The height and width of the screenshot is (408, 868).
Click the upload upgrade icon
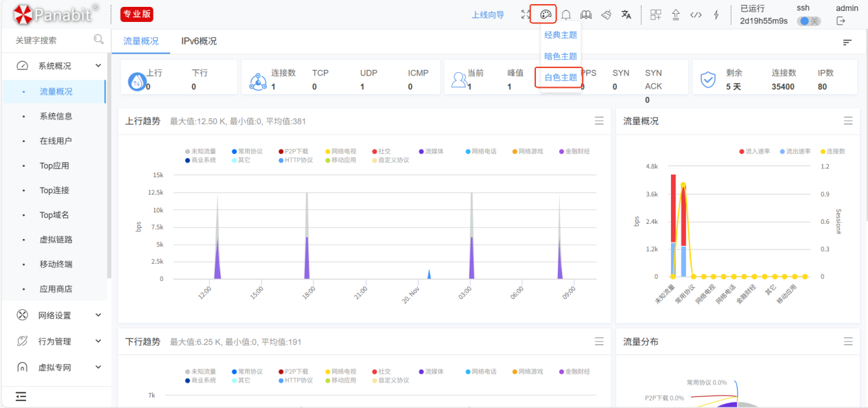[675, 14]
